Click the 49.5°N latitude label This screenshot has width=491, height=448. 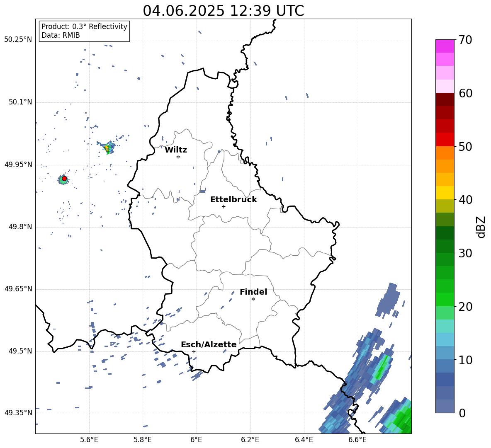pyautogui.click(x=20, y=351)
